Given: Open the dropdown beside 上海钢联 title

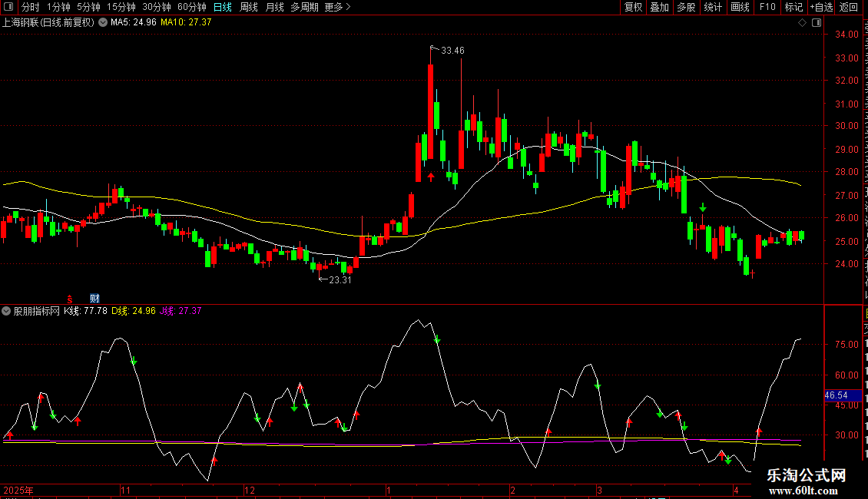Looking at the screenshot, I should (103, 23).
